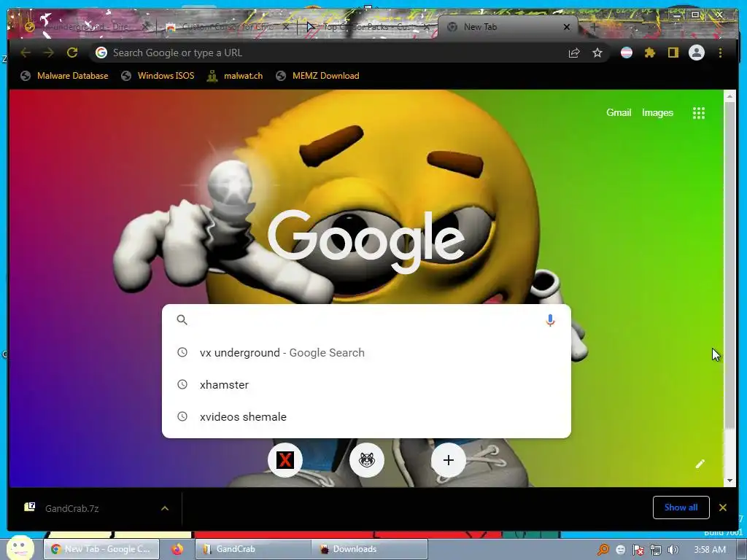Toggle the side panel icon
Screen dimensions: 747x560
tap(673, 52)
